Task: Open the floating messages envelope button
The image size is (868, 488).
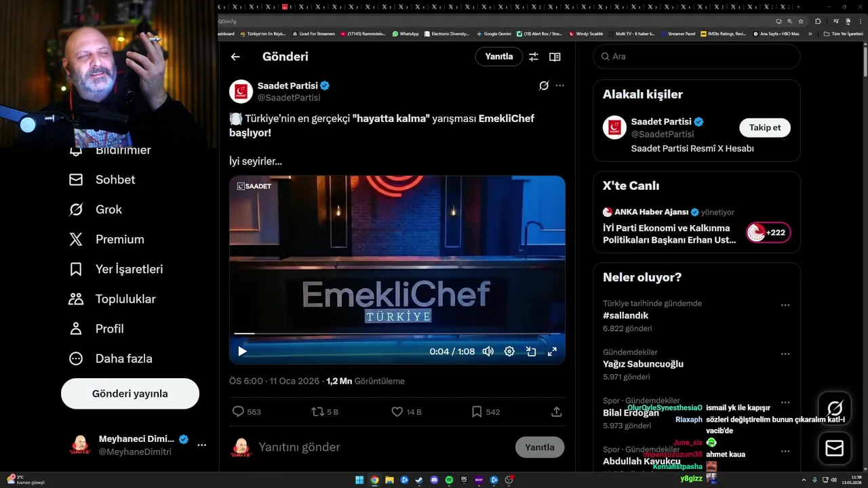Action: pos(835,448)
